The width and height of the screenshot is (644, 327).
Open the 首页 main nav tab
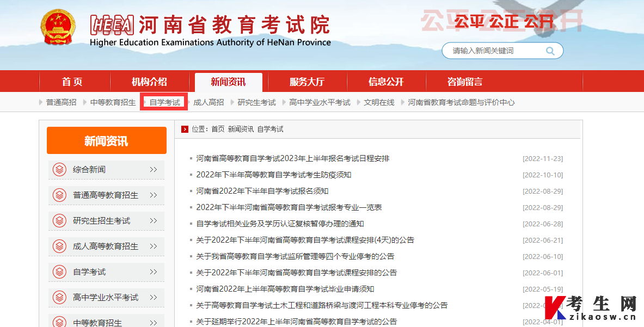pos(72,82)
